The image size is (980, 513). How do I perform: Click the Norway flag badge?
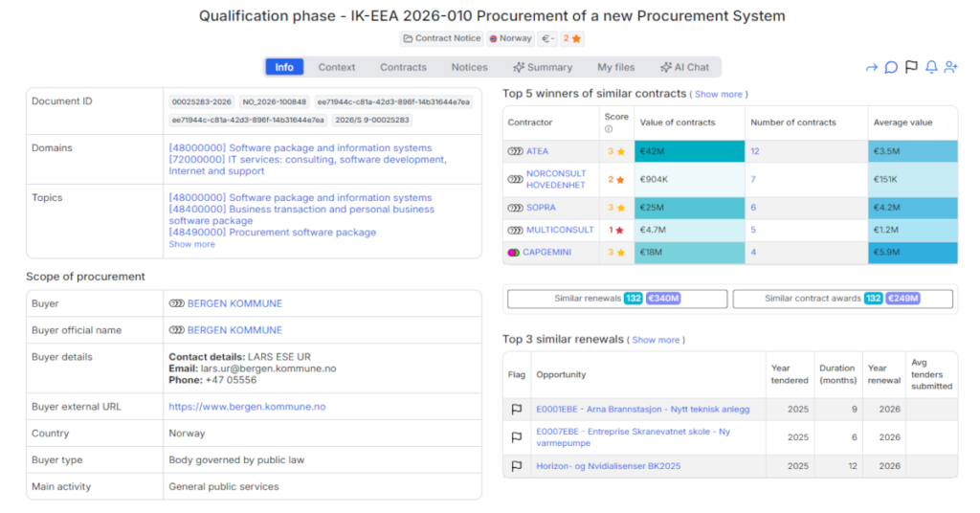[510, 38]
